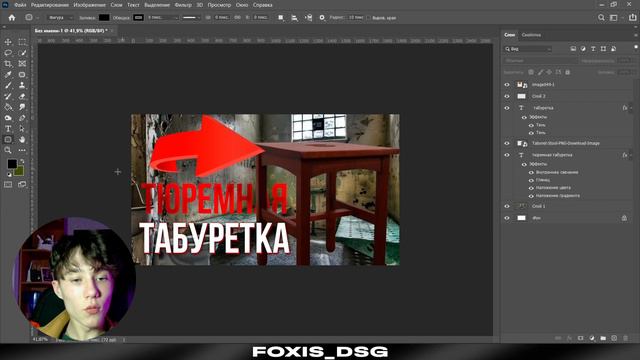The height and width of the screenshot is (360, 640).
Task: Select the Paint Bucket tool
Action: pyautogui.click(x=8, y=107)
